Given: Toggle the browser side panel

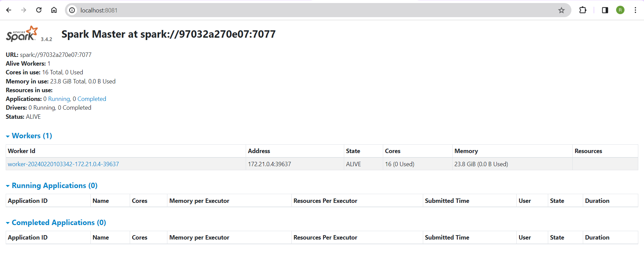Looking at the screenshot, I should coord(605,10).
